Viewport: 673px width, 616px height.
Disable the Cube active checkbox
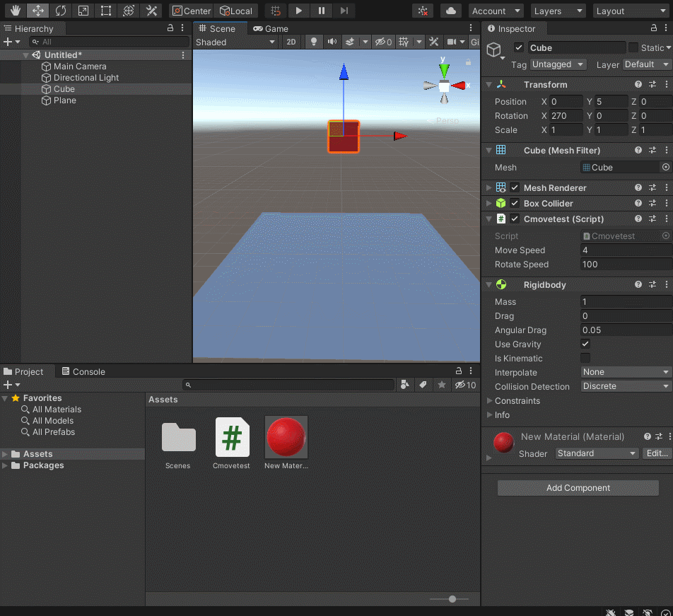coord(518,47)
